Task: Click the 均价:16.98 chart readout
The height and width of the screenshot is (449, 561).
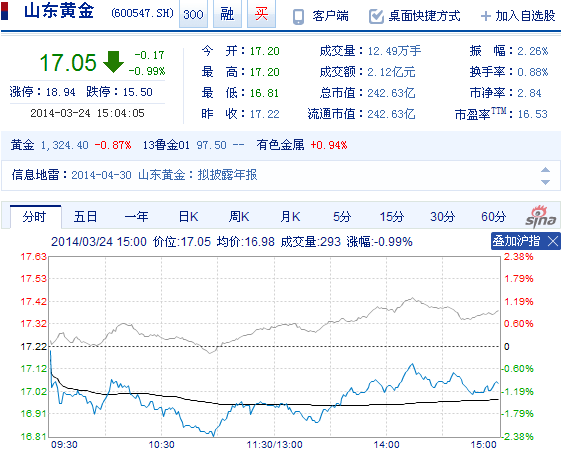Action: 245,242
